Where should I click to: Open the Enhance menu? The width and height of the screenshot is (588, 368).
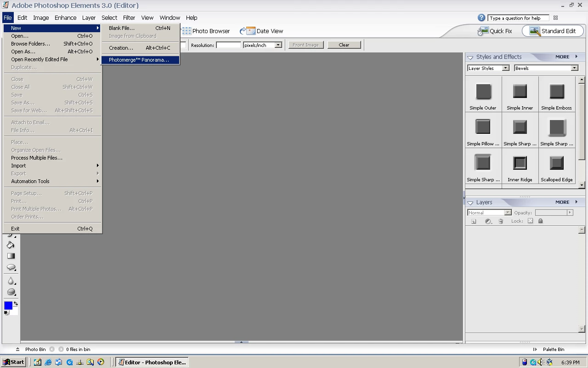[x=65, y=17]
